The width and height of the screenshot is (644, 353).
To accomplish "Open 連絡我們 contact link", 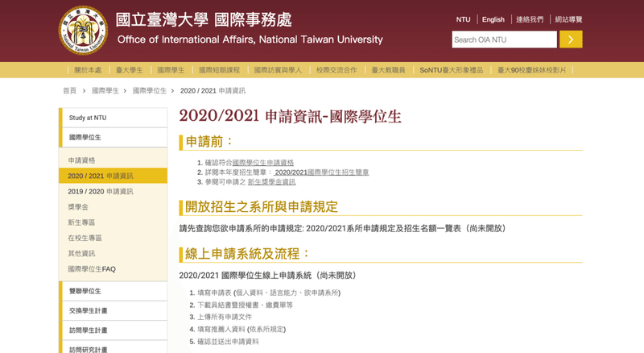I will click(530, 19).
